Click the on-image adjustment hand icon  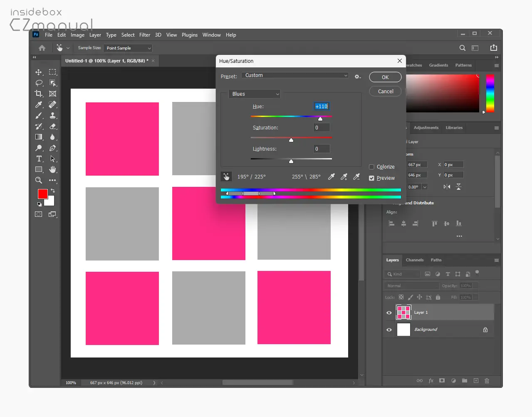click(x=226, y=176)
